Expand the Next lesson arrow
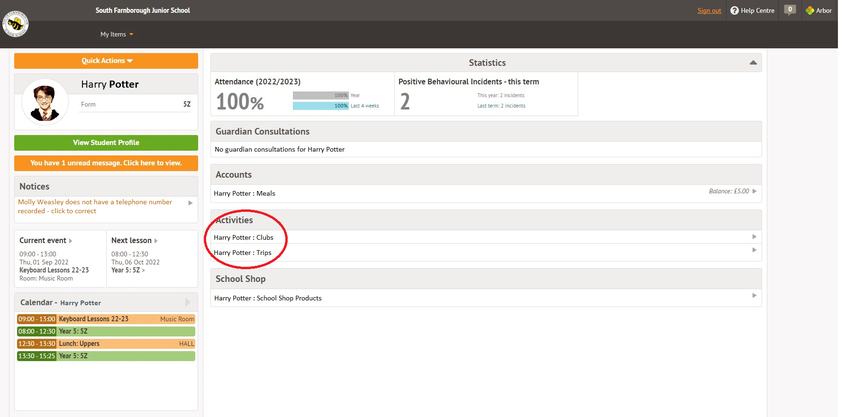The width and height of the screenshot is (846, 417). [156, 241]
